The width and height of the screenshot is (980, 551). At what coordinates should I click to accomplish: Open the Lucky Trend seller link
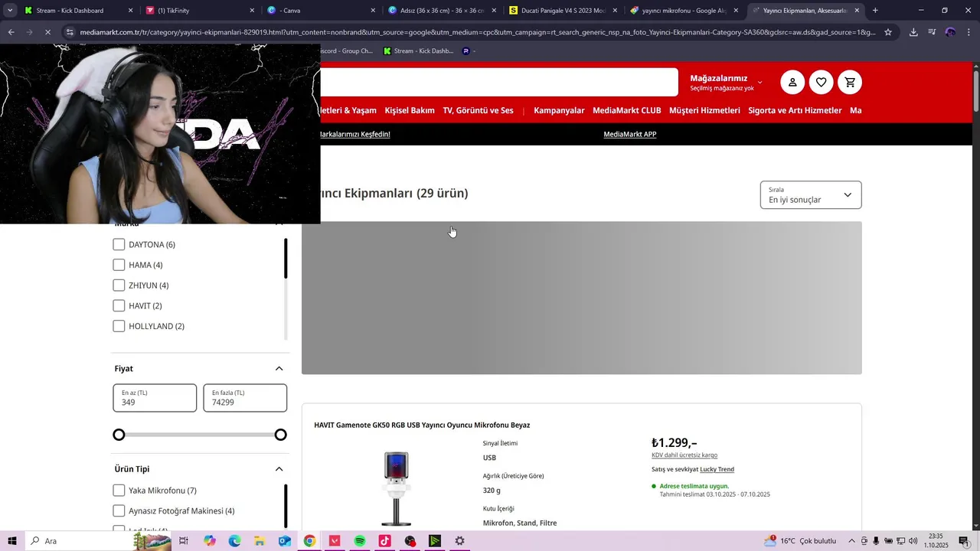point(717,469)
